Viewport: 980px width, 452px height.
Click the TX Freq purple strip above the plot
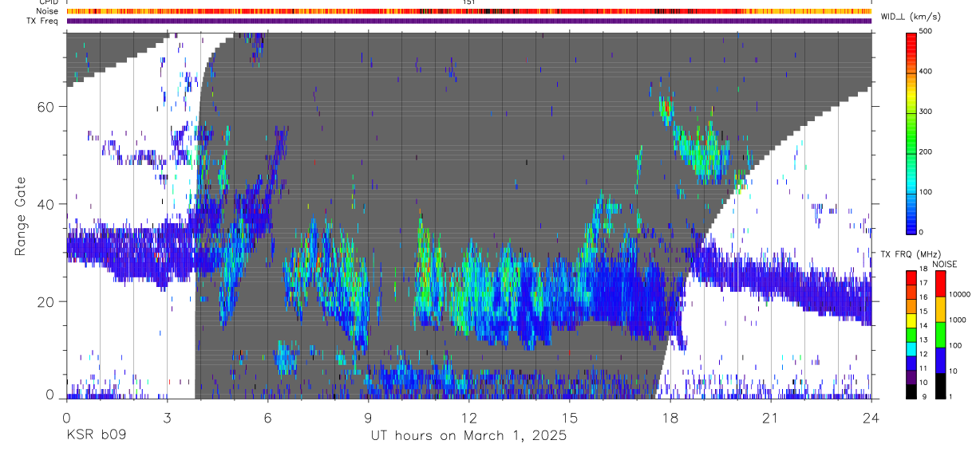[x=468, y=21]
